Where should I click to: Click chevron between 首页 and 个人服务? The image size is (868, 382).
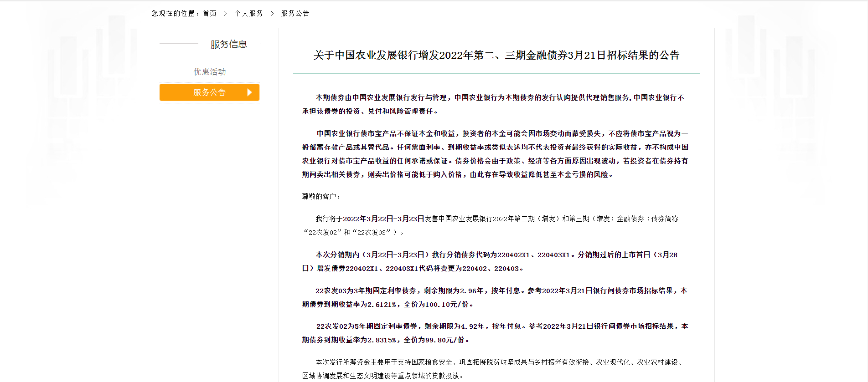(226, 14)
